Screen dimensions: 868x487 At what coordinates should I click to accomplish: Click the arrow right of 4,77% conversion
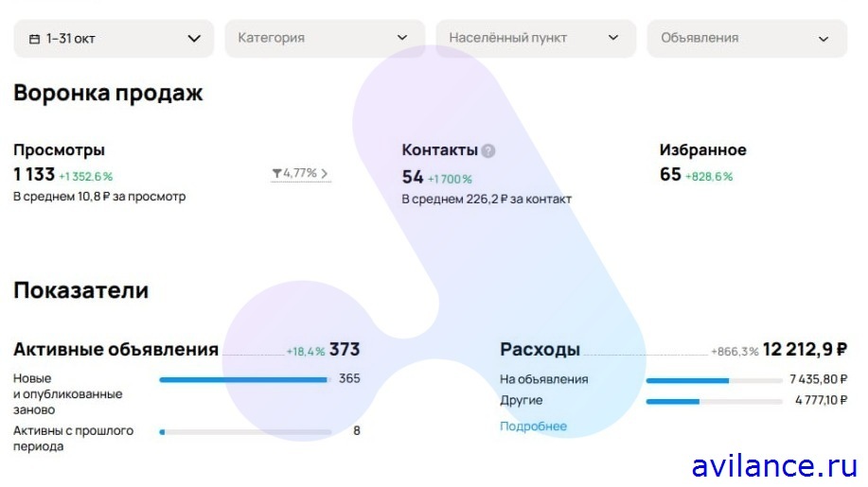tap(325, 174)
